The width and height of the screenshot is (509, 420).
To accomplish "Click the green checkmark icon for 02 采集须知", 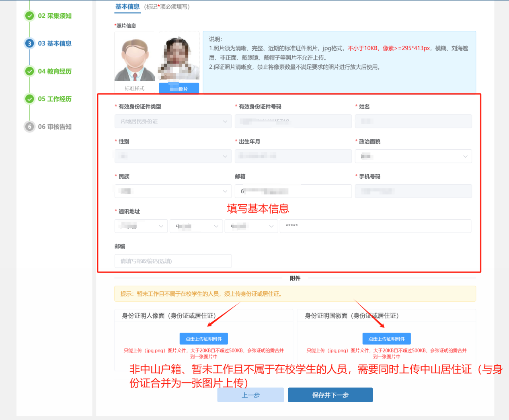I will (x=29, y=16).
